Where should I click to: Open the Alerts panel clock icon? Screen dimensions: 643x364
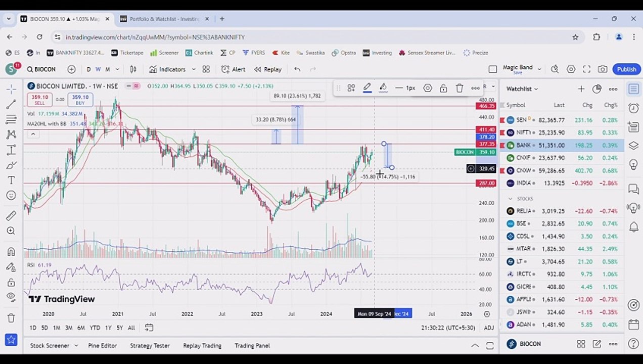tap(633, 108)
